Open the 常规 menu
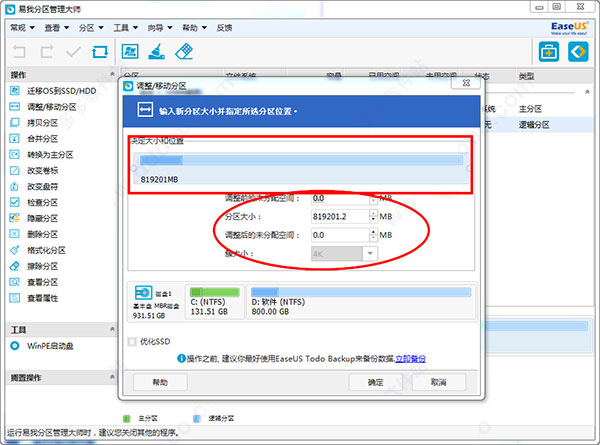 [22, 28]
